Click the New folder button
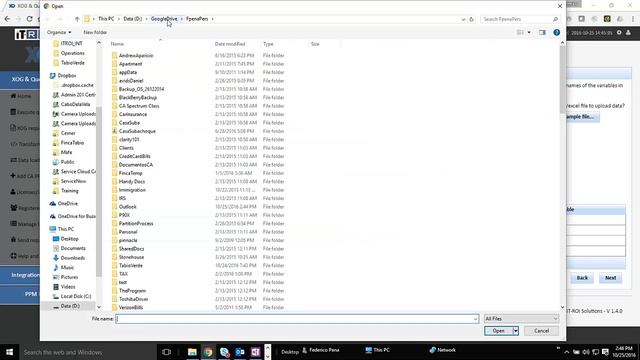 click(95, 32)
